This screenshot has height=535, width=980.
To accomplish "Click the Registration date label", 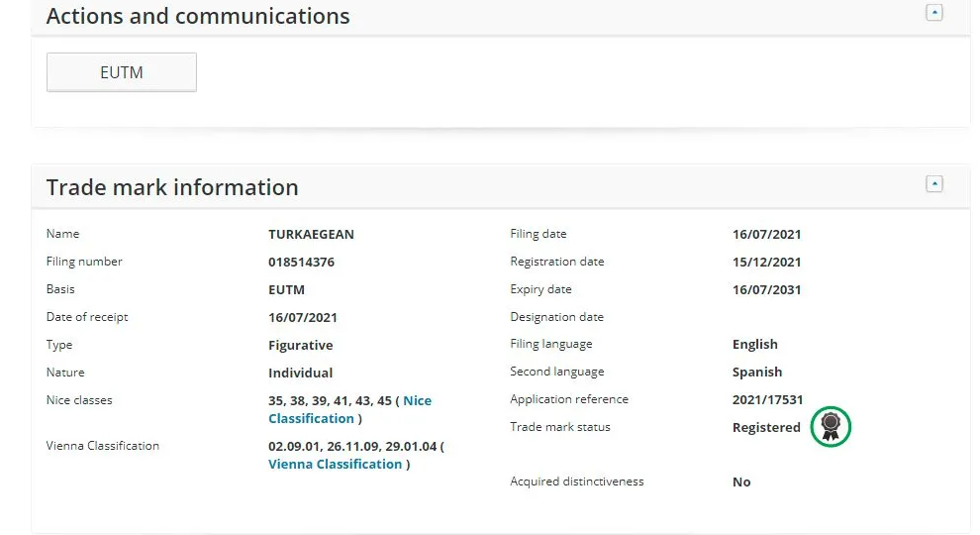I will click(557, 262).
